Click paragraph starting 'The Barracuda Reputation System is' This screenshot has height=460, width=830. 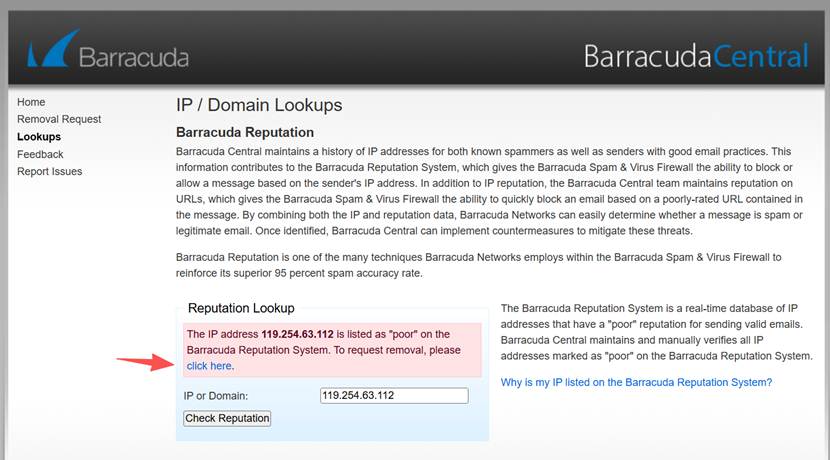[x=656, y=332]
